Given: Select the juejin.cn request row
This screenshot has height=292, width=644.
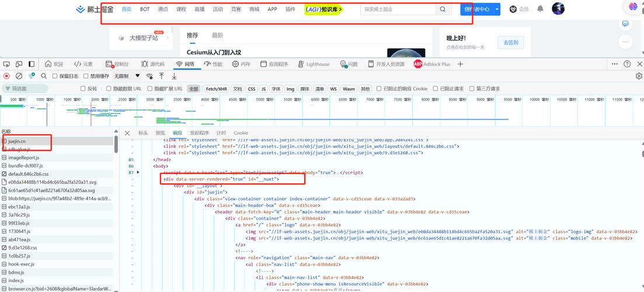Looking at the screenshot, I should pyautogui.click(x=57, y=141).
